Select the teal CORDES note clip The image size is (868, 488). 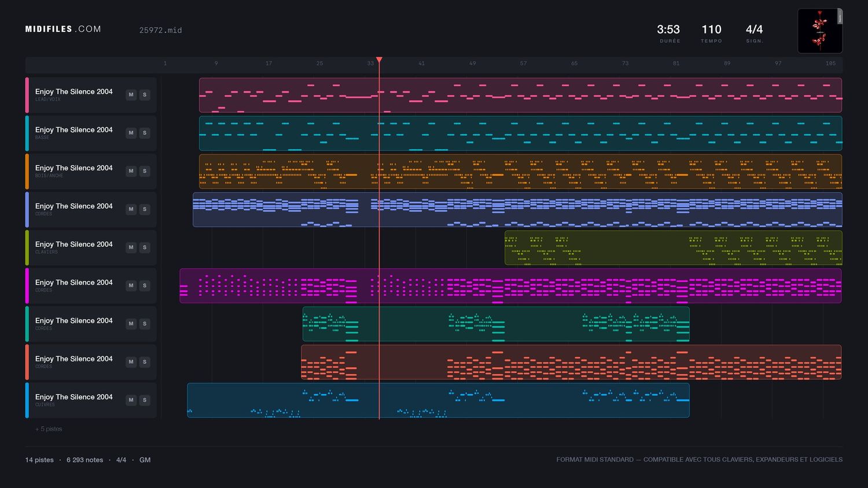[x=496, y=324]
